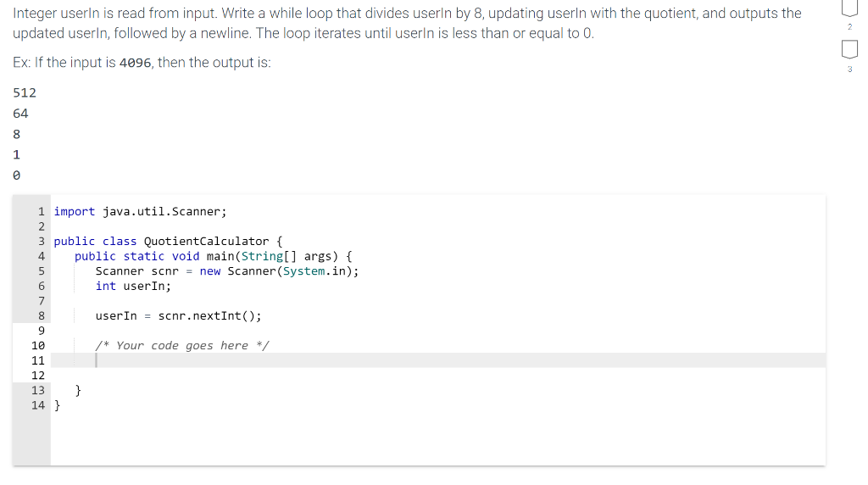Place cursor on blank line 9
Image resolution: width=868 pixels, height=485 pixels.
pos(438,331)
